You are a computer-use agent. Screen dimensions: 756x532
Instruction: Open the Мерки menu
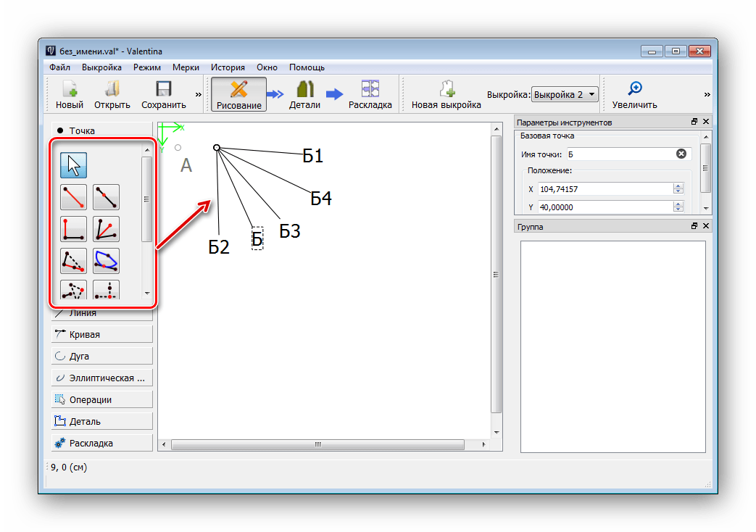point(186,67)
